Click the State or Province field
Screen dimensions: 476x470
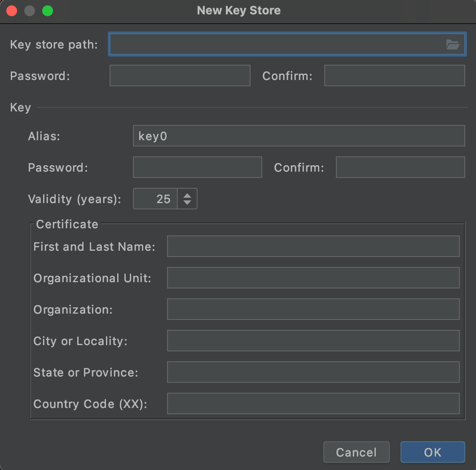click(313, 372)
